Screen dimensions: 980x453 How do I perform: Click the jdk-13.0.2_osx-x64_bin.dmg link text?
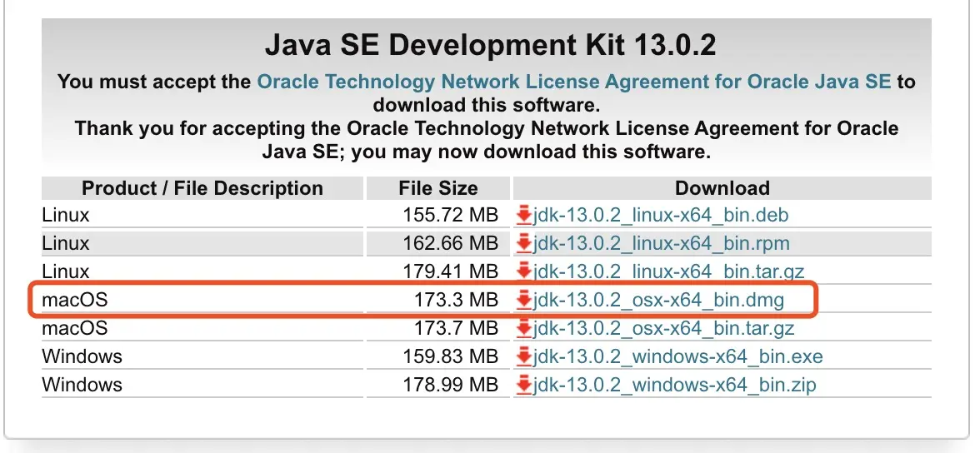pyautogui.click(x=659, y=300)
